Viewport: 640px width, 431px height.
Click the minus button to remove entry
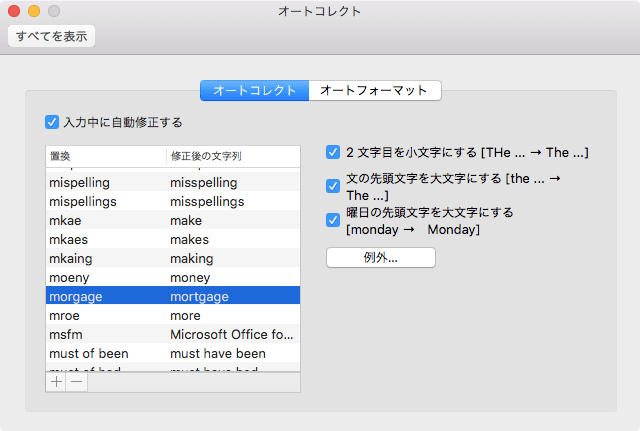[76, 382]
